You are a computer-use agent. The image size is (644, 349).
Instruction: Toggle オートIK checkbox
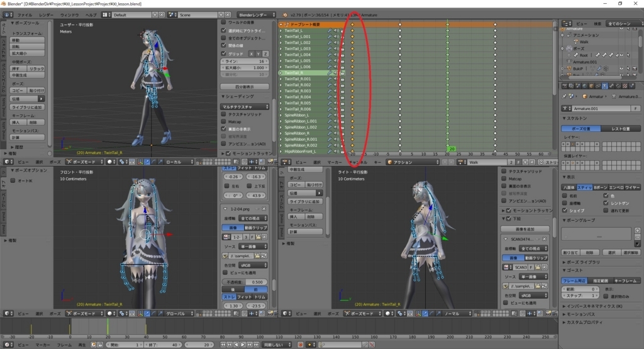click(13, 180)
